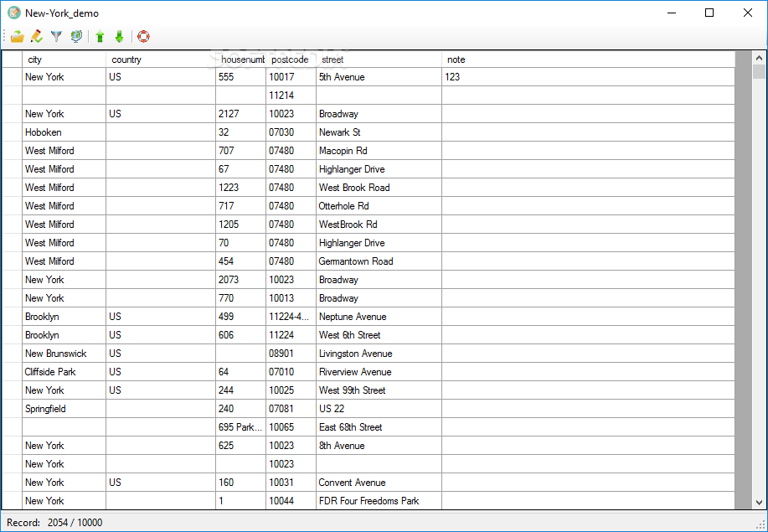Click the scrollbar up arrow
Image resolution: width=768 pixels, height=532 pixels.
(x=759, y=58)
